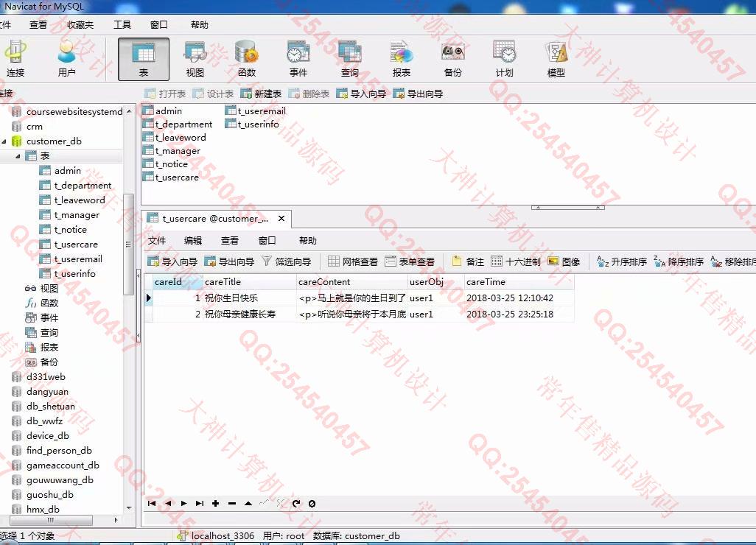The height and width of the screenshot is (545, 756).
Task: Collapse the customer_db database node
Action: tap(4, 141)
